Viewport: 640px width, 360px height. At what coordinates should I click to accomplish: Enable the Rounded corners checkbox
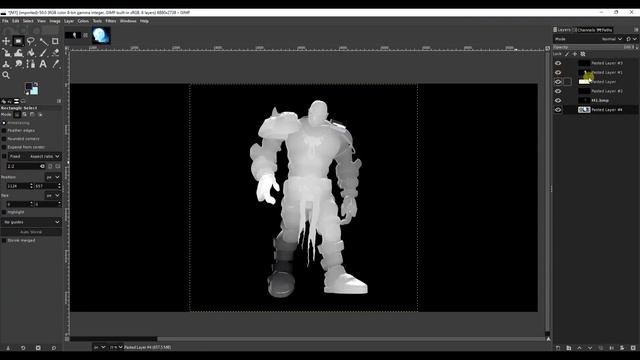click(4, 139)
